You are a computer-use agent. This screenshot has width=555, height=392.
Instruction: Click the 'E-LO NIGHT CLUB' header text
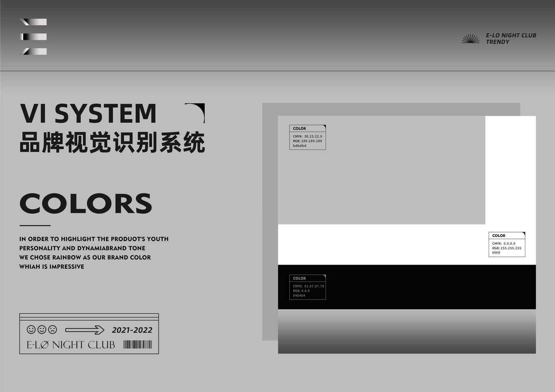pyautogui.click(x=511, y=35)
